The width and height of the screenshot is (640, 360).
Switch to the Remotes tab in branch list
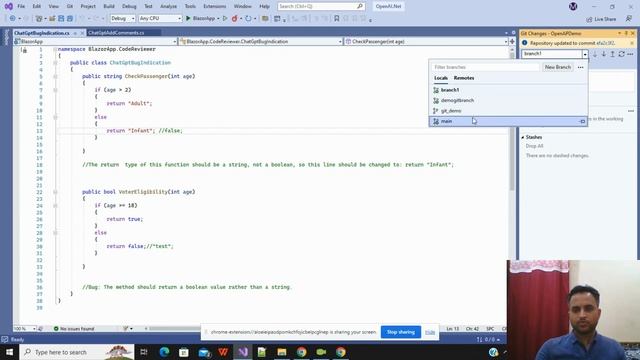pos(464,78)
